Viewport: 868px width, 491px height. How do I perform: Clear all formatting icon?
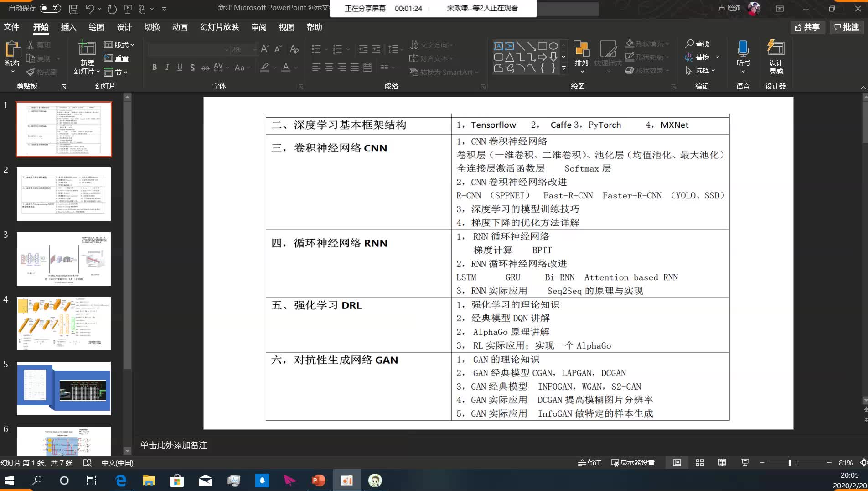[294, 49]
